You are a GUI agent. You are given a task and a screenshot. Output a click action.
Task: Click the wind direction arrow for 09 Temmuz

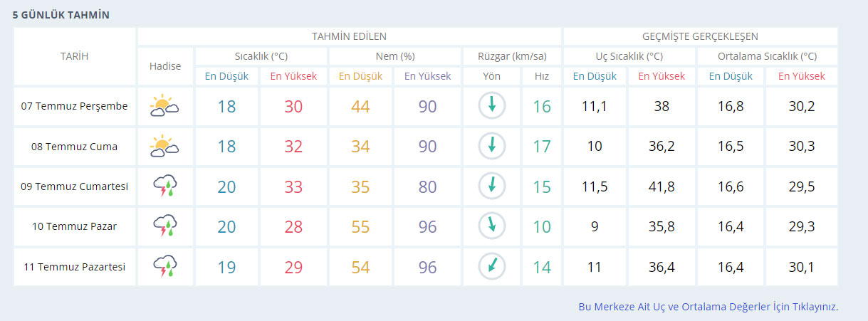tap(491, 186)
